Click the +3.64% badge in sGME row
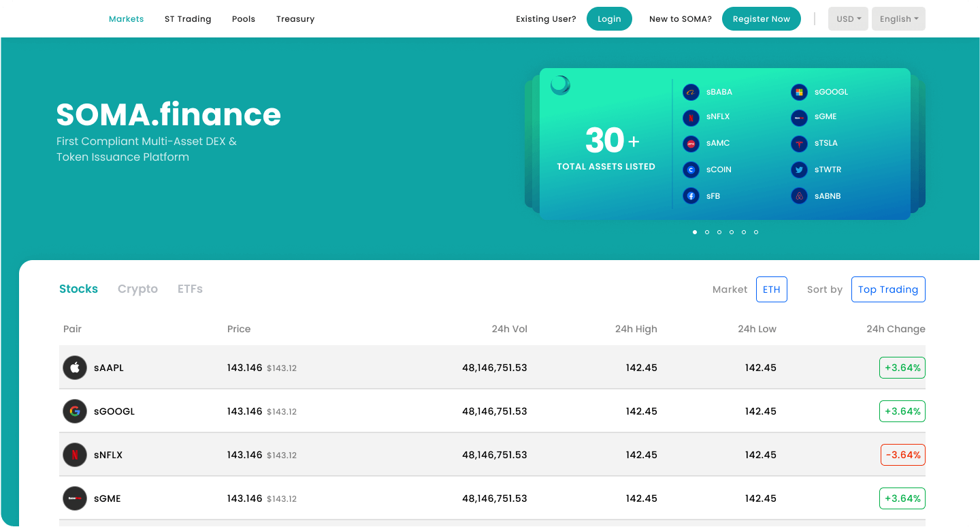This screenshot has width=980, height=527. click(902, 498)
